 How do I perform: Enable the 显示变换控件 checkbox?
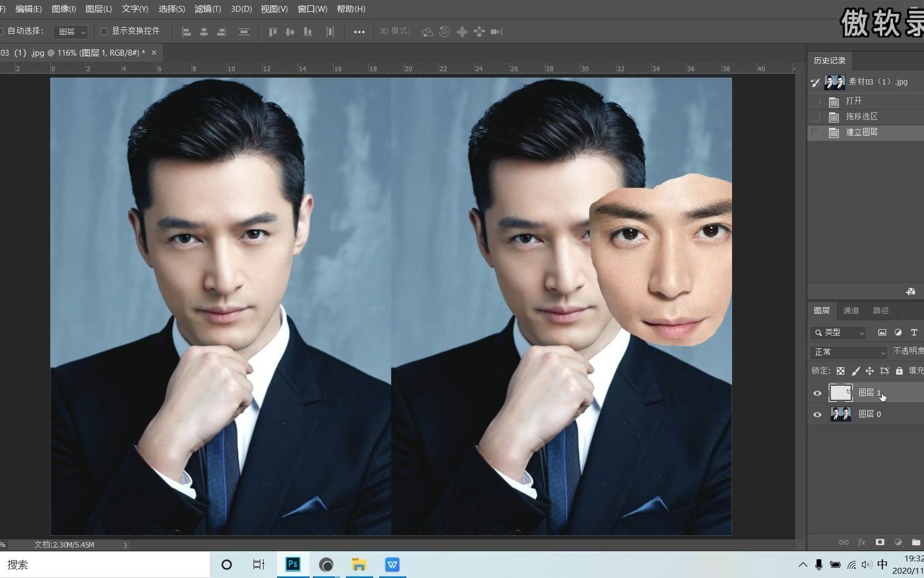pyautogui.click(x=104, y=32)
